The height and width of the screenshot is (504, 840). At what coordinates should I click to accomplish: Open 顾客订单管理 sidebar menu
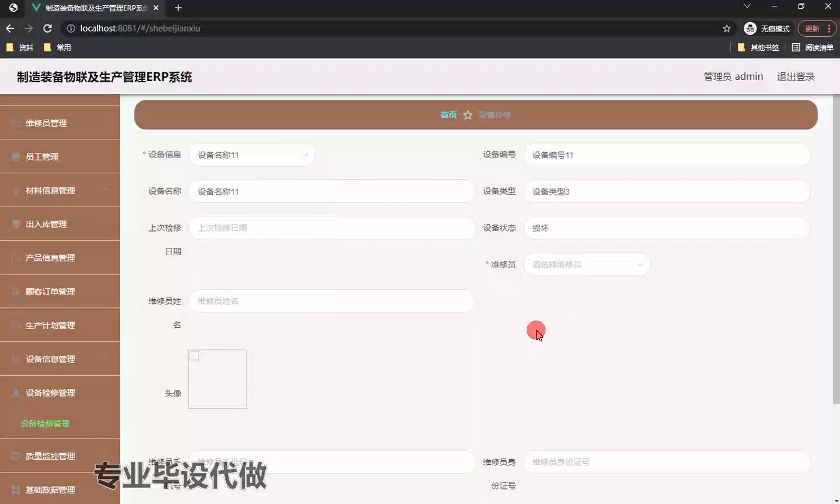tap(60, 292)
